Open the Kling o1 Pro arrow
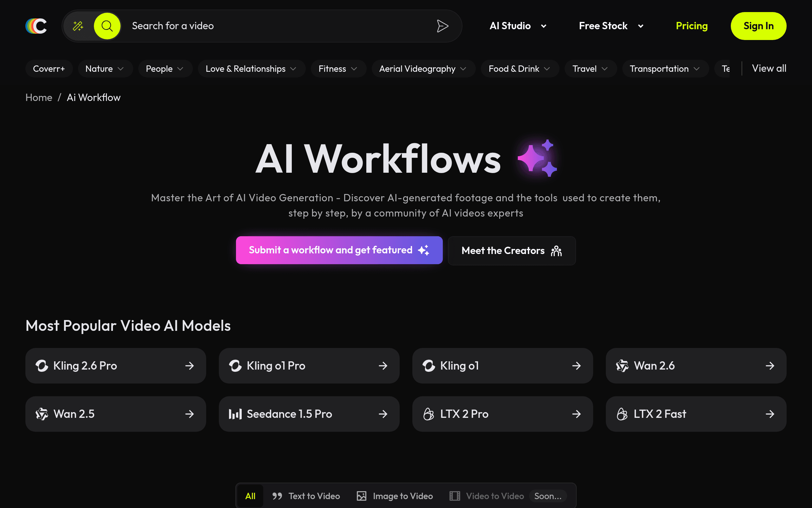This screenshot has width=812, height=508. click(x=383, y=365)
